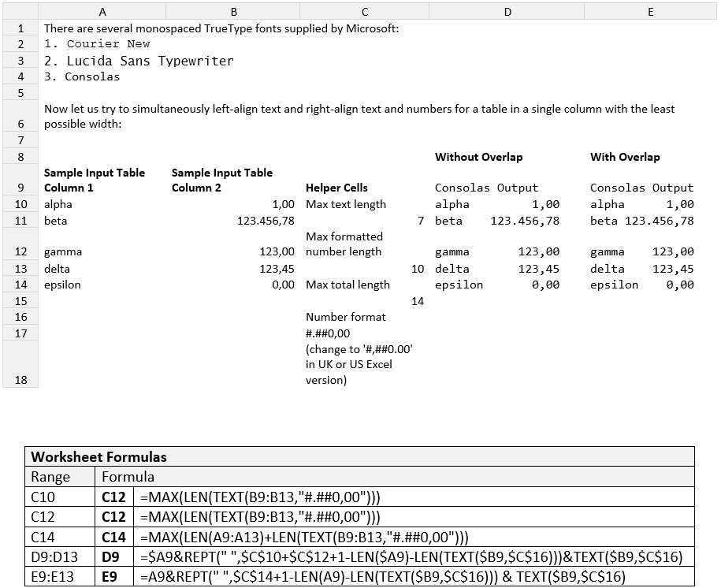This screenshot has width=721, height=588.
Task: Click value 0,00 in column B
Action: tap(283, 285)
